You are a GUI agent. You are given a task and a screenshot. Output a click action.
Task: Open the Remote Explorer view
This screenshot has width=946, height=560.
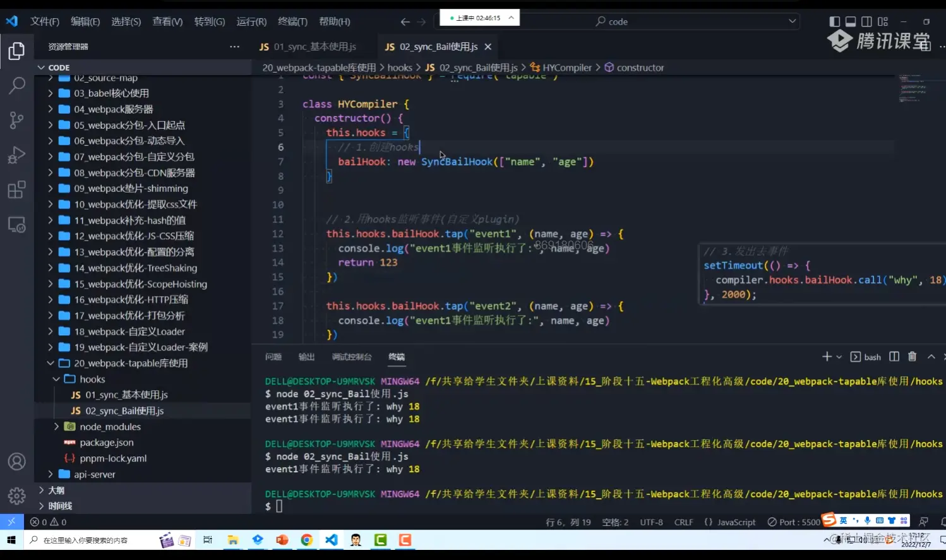tap(17, 224)
